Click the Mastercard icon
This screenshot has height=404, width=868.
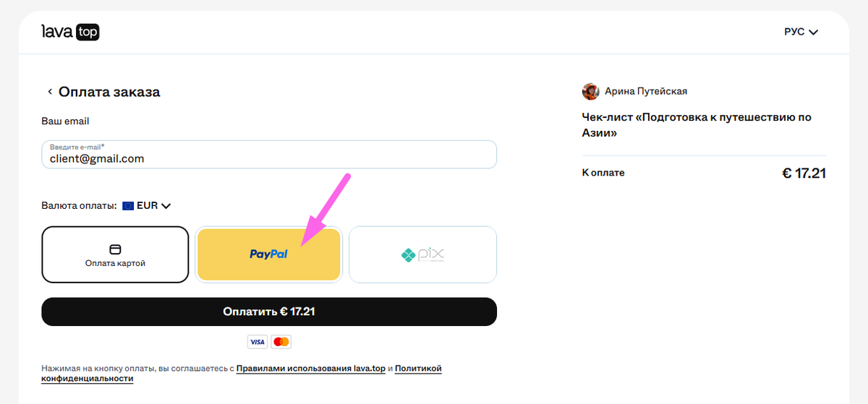(x=281, y=342)
